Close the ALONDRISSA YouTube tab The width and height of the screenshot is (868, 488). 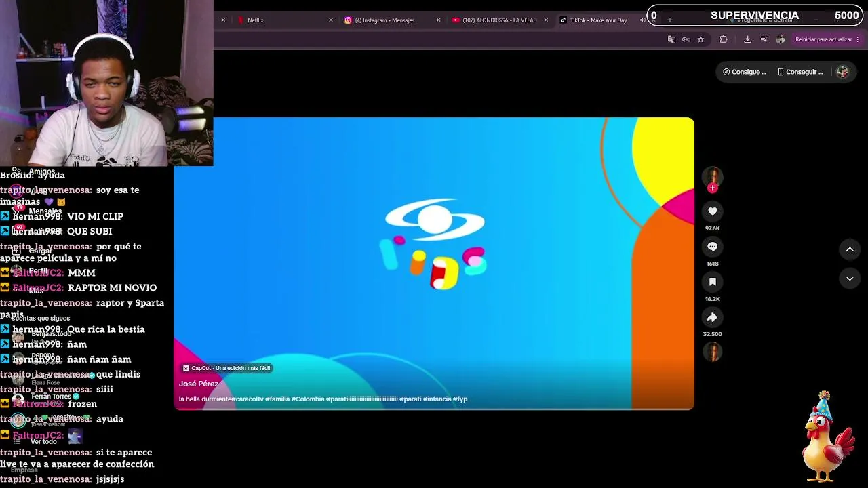[546, 20]
